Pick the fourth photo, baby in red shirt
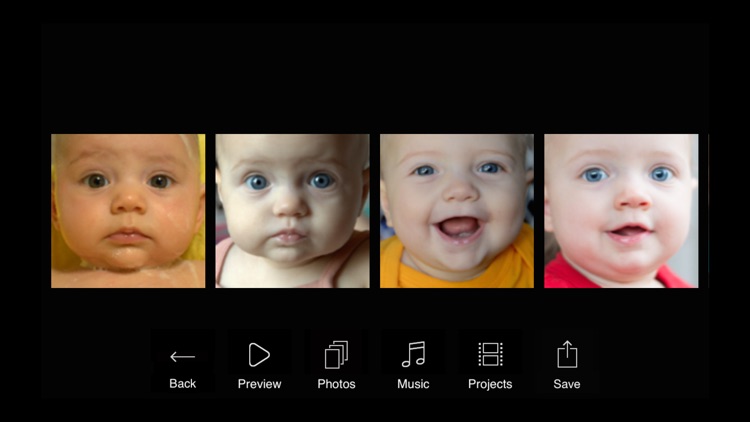Screen dimensions: 750x422 [621, 211]
